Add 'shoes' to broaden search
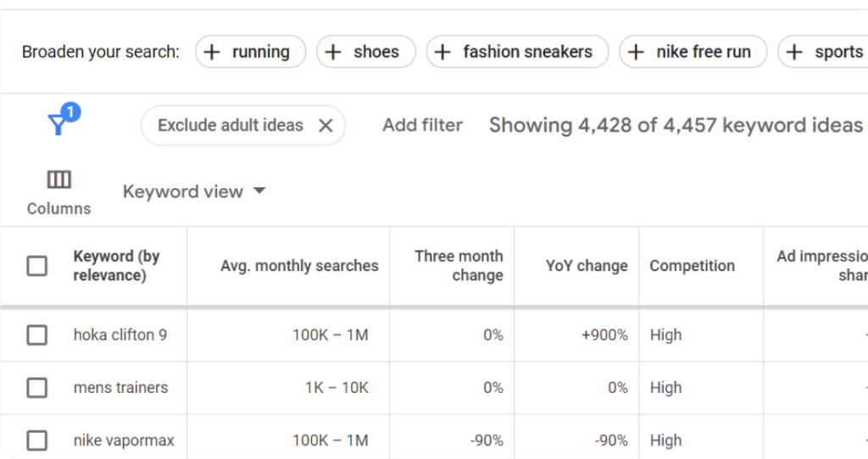This screenshot has height=459, width=868. point(366,52)
